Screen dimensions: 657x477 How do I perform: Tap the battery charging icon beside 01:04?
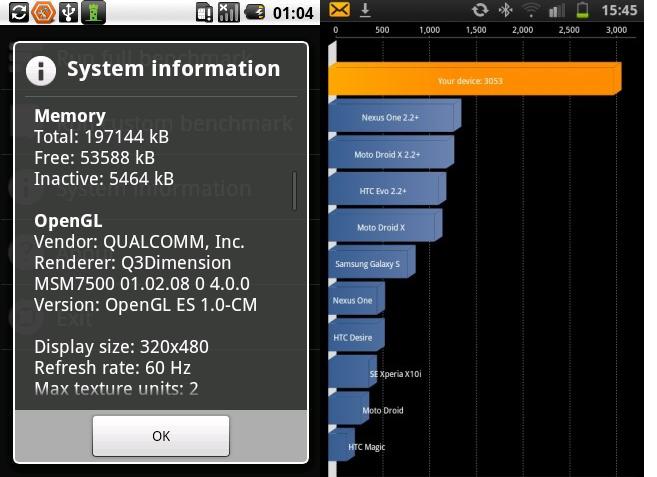click(255, 13)
